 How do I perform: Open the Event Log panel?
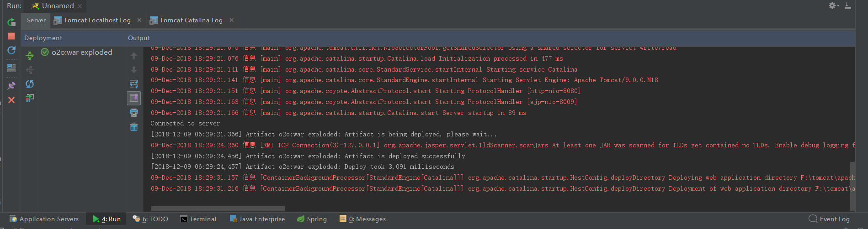(829, 219)
